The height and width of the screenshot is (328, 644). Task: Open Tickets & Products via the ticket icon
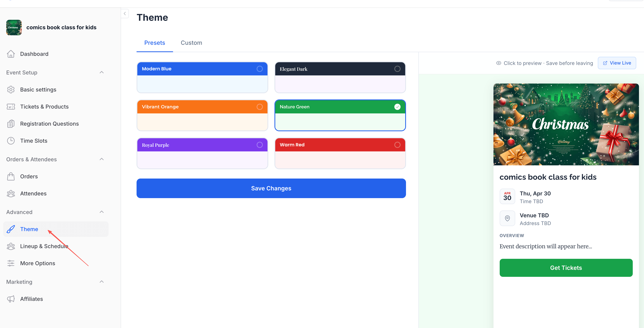pos(11,106)
